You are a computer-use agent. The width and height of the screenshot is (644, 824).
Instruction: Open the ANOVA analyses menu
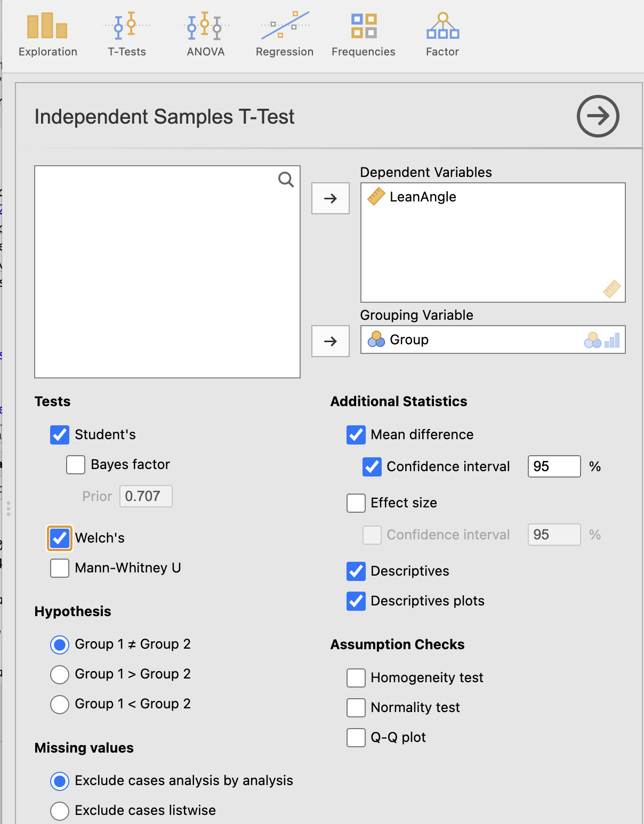(x=205, y=34)
